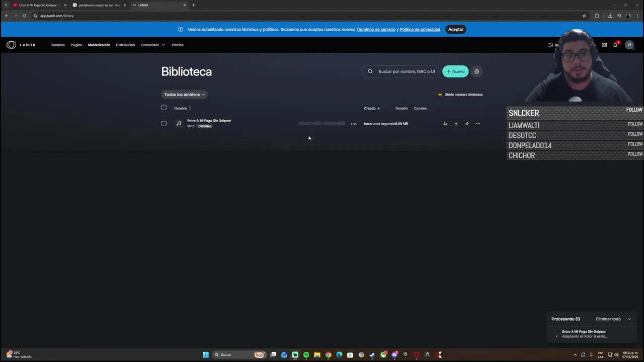644x362 pixels.
Task: Collapse the Procesando panel with the chevron
Action: point(629,319)
